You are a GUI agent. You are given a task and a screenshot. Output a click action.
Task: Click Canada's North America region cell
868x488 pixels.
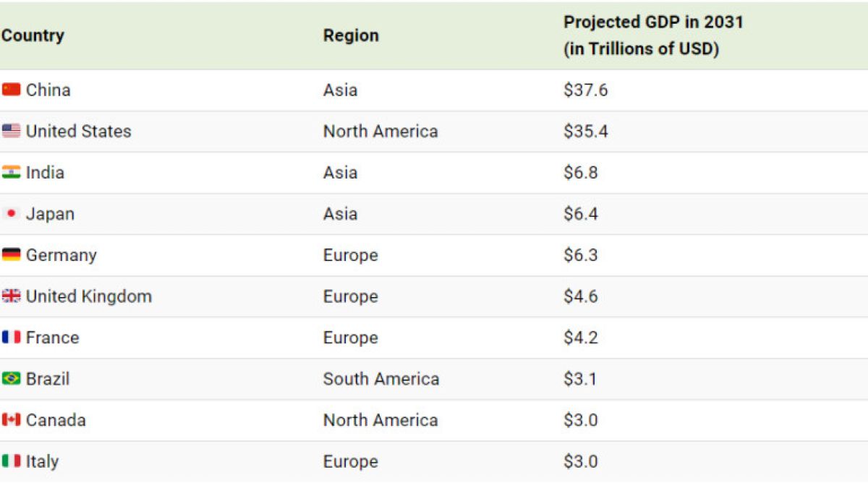[x=380, y=420]
